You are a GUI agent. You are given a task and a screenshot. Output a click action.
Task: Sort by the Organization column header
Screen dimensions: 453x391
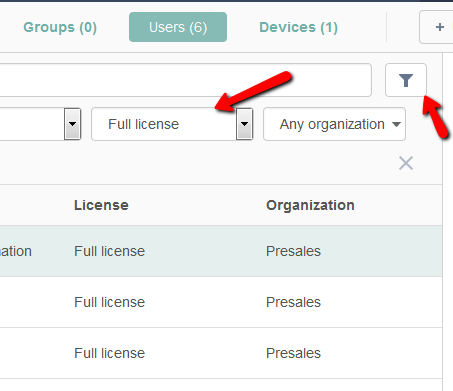[x=310, y=205]
